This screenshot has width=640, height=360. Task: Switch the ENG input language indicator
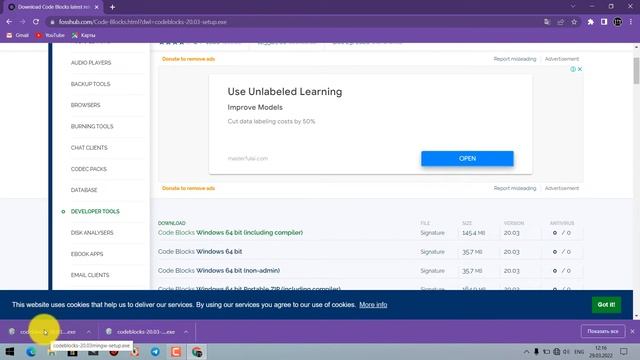pos(579,352)
